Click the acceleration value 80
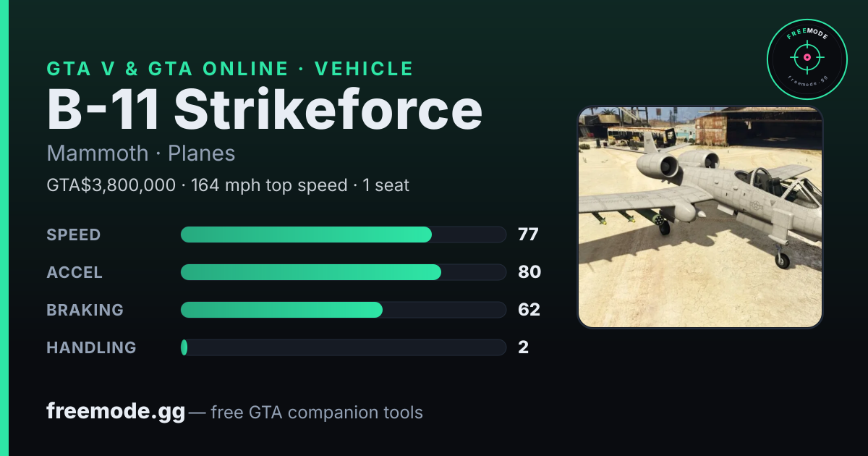 click(529, 272)
